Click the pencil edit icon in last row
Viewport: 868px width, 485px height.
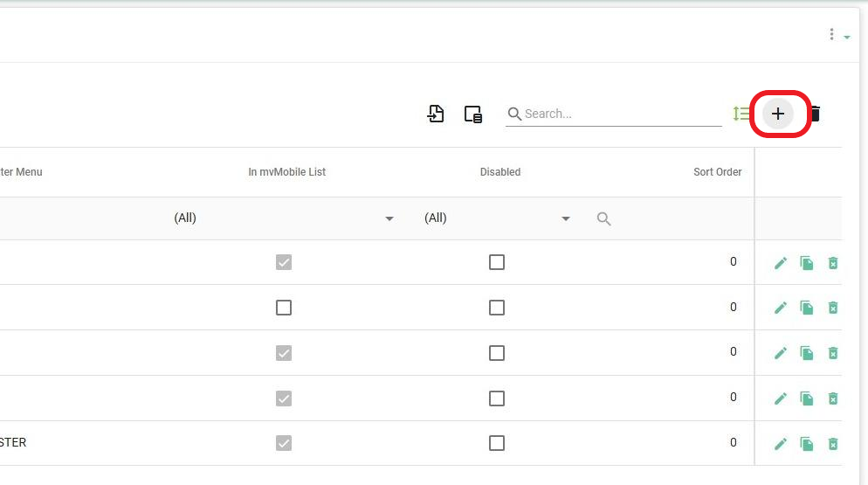pos(781,444)
